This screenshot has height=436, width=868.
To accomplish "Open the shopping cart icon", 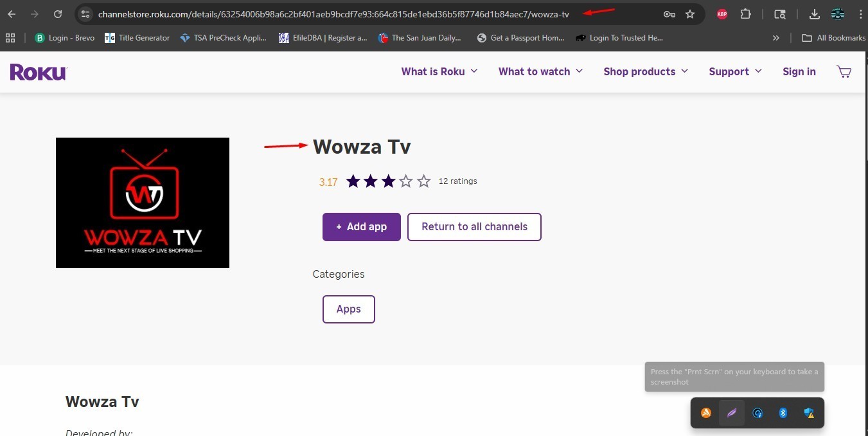I will (844, 71).
